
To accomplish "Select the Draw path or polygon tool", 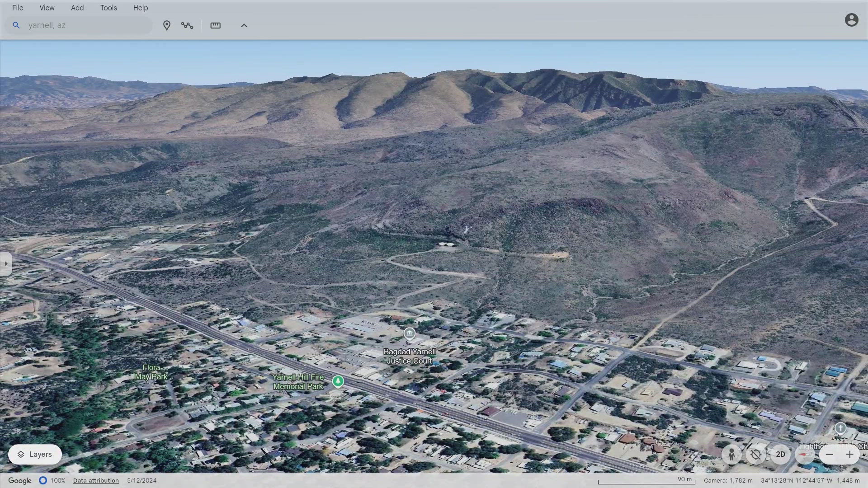I will click(187, 26).
